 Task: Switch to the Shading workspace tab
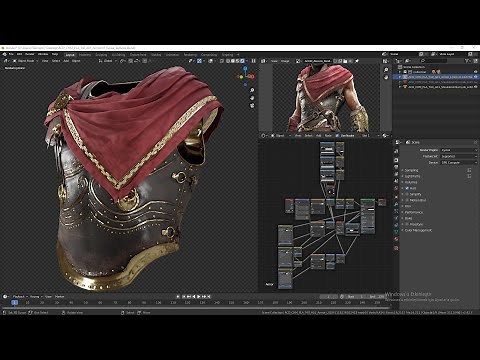pos(156,55)
